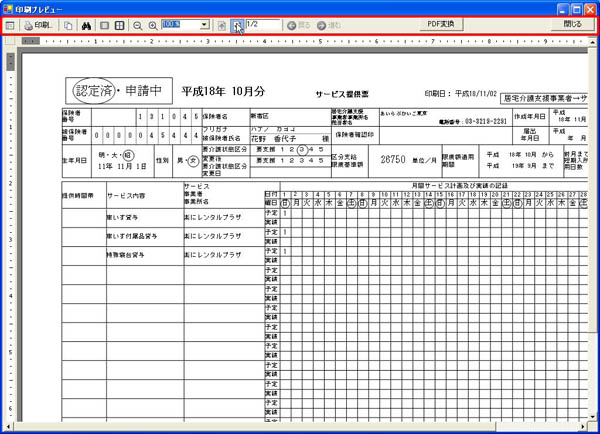Viewport: 600px width, 434px height.
Task: Click the 戻る back button
Action: (x=299, y=26)
